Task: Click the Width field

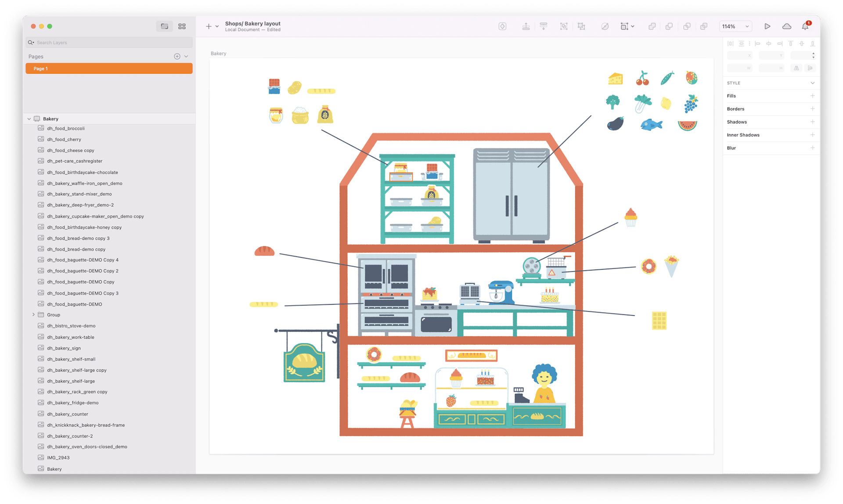Action: pos(740,68)
